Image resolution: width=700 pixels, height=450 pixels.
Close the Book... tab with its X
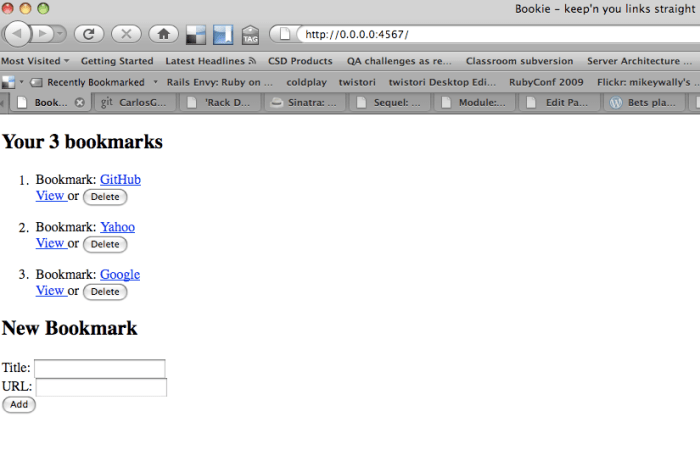pyautogui.click(x=79, y=103)
